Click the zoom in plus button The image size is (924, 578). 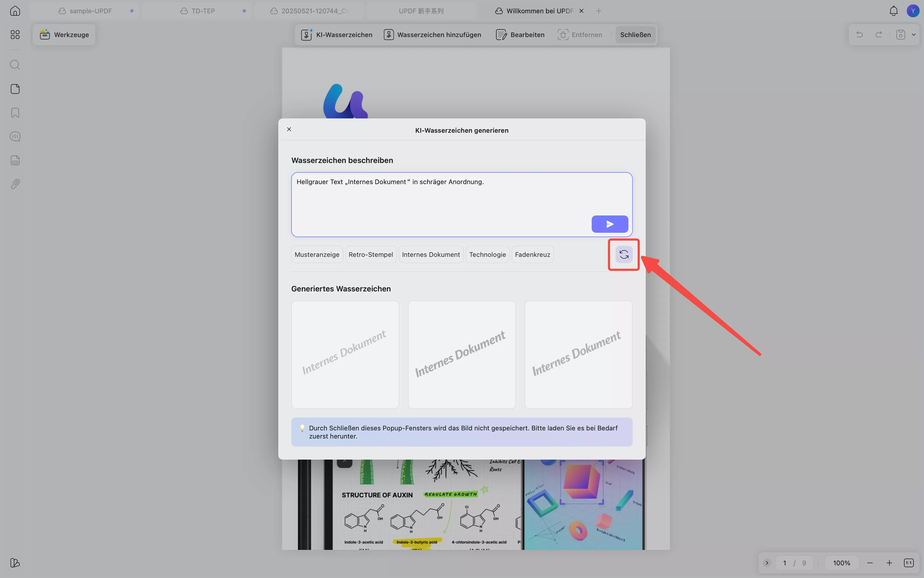(889, 563)
